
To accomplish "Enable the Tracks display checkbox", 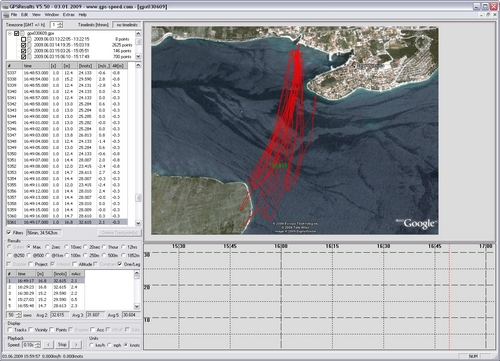I will tap(10, 330).
